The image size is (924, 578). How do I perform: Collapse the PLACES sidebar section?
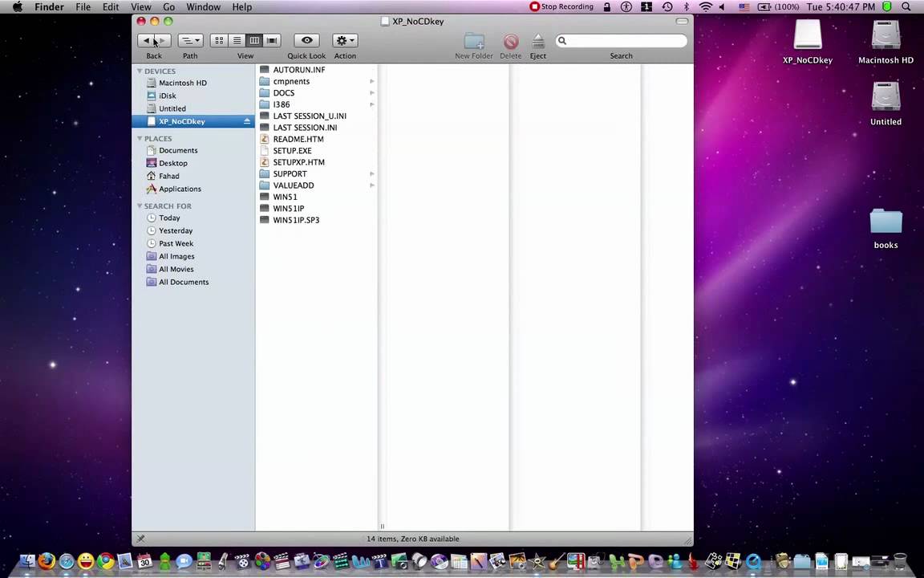coord(140,139)
